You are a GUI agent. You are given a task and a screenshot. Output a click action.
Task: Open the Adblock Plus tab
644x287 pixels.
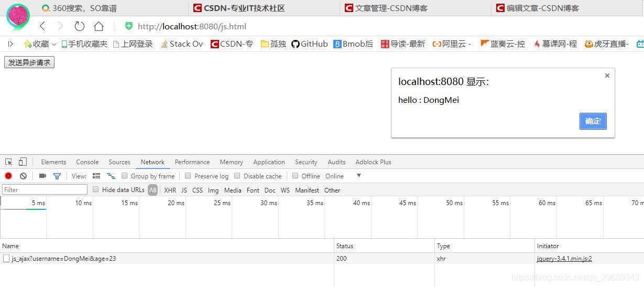[x=373, y=162]
